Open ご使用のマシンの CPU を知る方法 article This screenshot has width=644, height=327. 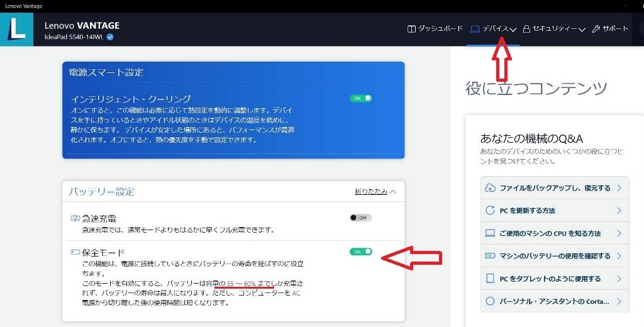pyautogui.click(x=555, y=233)
